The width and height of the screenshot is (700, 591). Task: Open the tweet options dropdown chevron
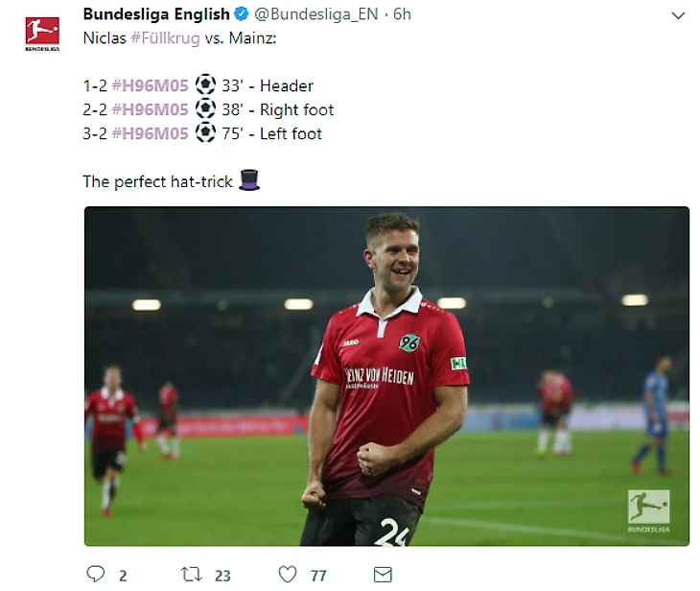point(678,15)
